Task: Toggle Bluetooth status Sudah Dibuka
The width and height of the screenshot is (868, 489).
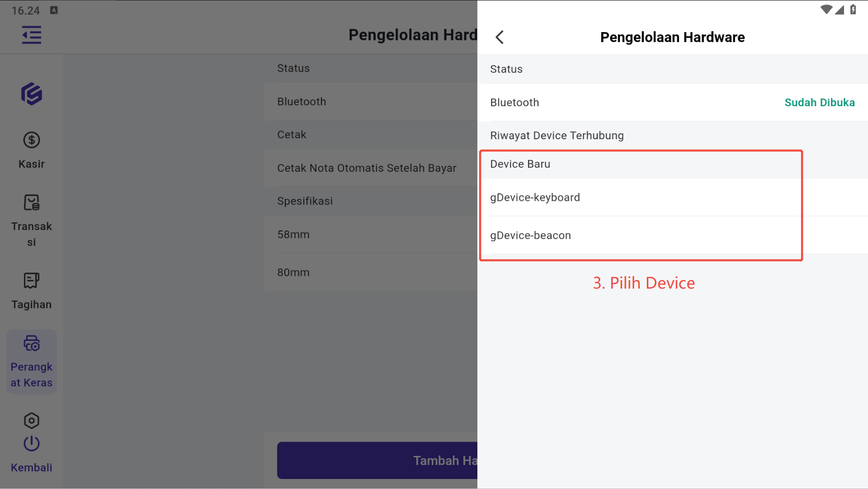Action: [819, 103]
